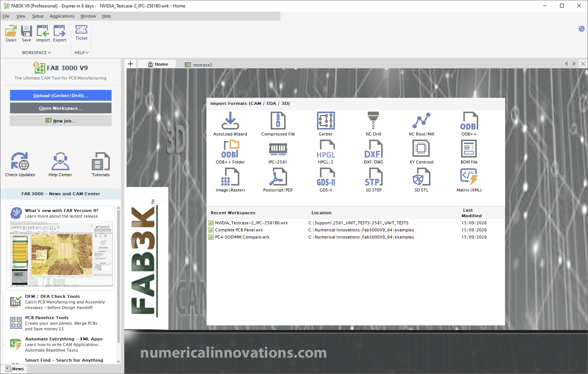Screen dimensions: 588x374
Task: Click the Postscript/PDF import icon
Action: pyautogui.click(x=278, y=180)
